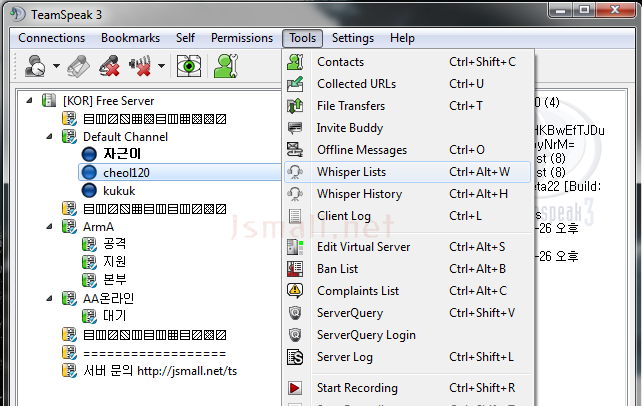Open dropdown arrow next to mute speakers

[162, 66]
